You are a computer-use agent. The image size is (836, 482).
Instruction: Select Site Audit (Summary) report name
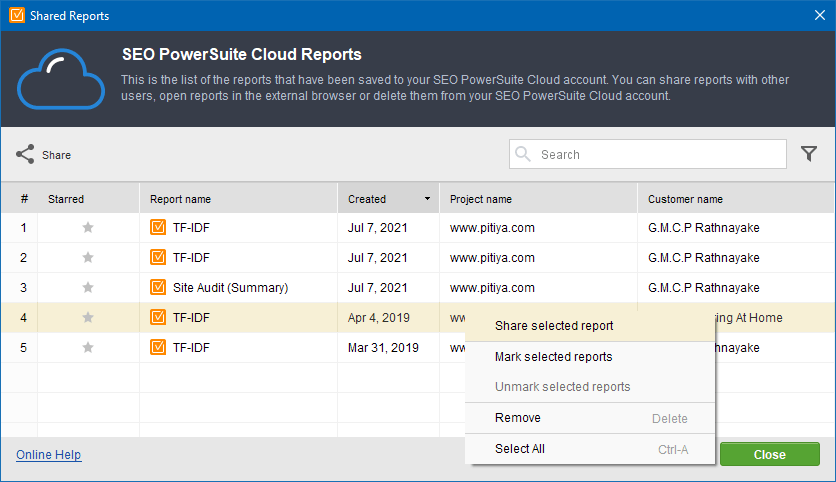[230, 287]
